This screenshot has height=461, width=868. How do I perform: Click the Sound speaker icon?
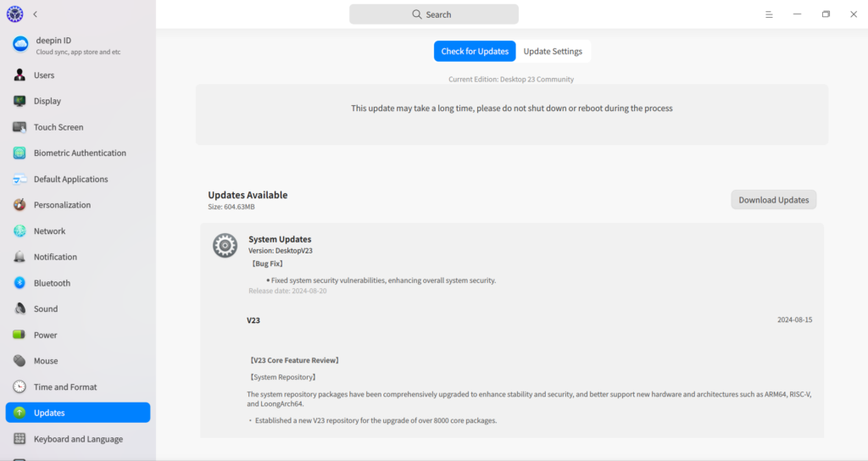(x=19, y=309)
